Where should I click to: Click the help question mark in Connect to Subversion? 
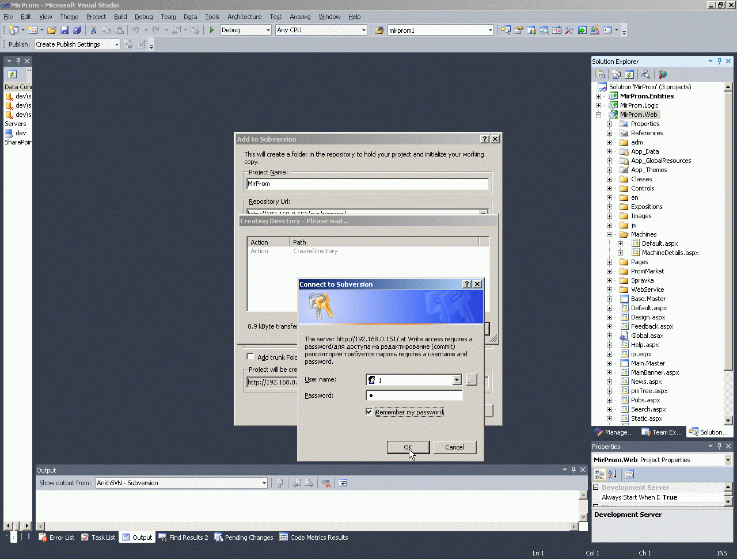(467, 284)
